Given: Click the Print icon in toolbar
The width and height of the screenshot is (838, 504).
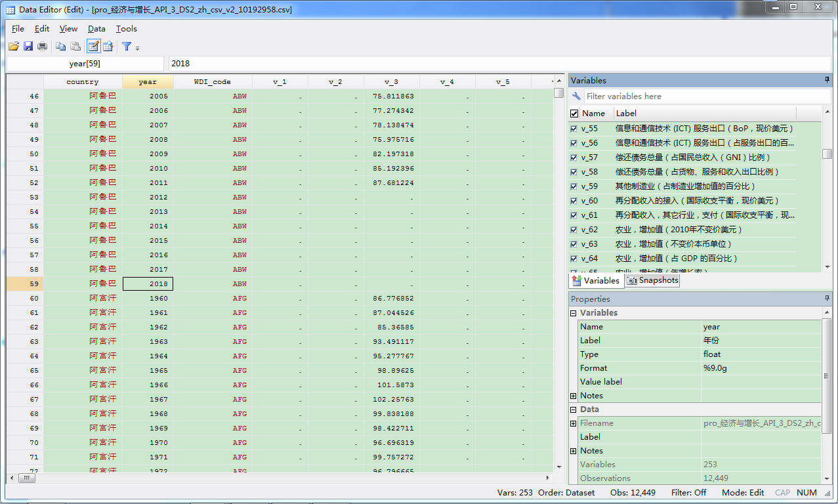Looking at the screenshot, I should point(42,46).
